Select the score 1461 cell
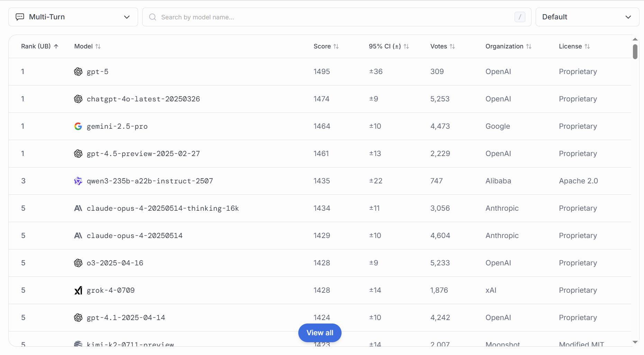Image resolution: width=644 pixels, height=355 pixels. tap(321, 154)
